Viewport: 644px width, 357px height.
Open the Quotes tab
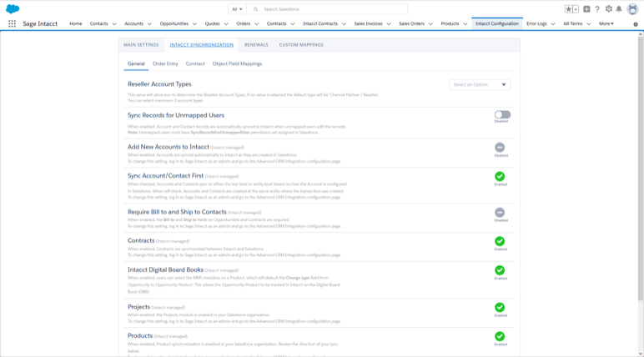coord(213,24)
